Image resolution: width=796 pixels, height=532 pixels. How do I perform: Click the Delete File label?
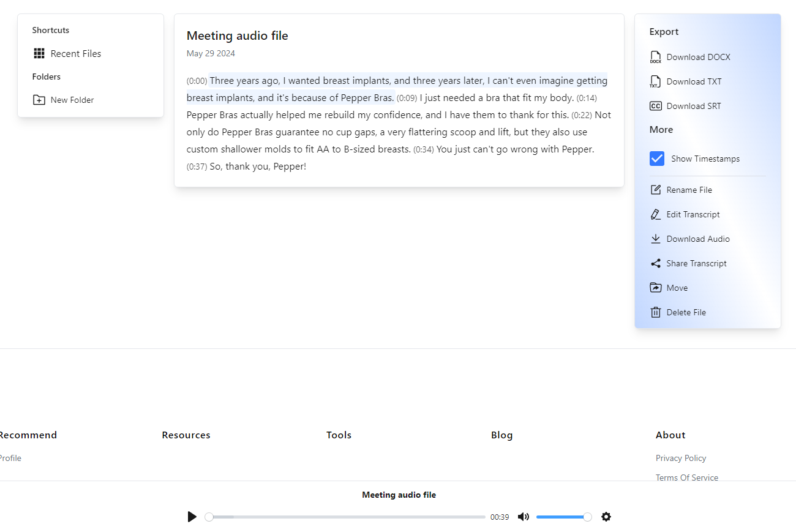(x=686, y=312)
